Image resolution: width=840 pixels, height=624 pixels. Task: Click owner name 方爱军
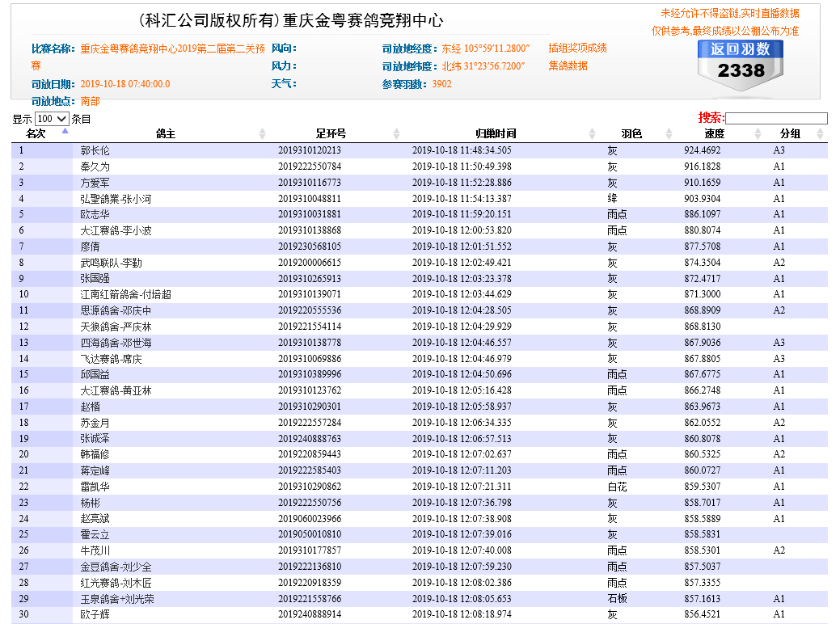coord(95,183)
